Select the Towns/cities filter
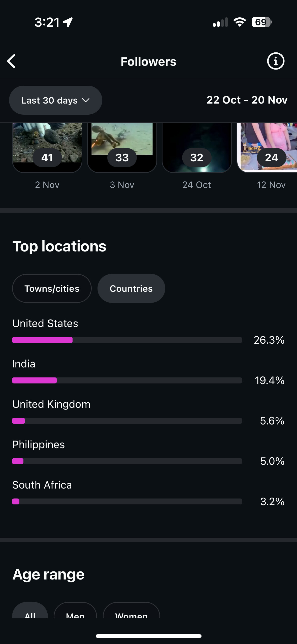 coord(52,288)
